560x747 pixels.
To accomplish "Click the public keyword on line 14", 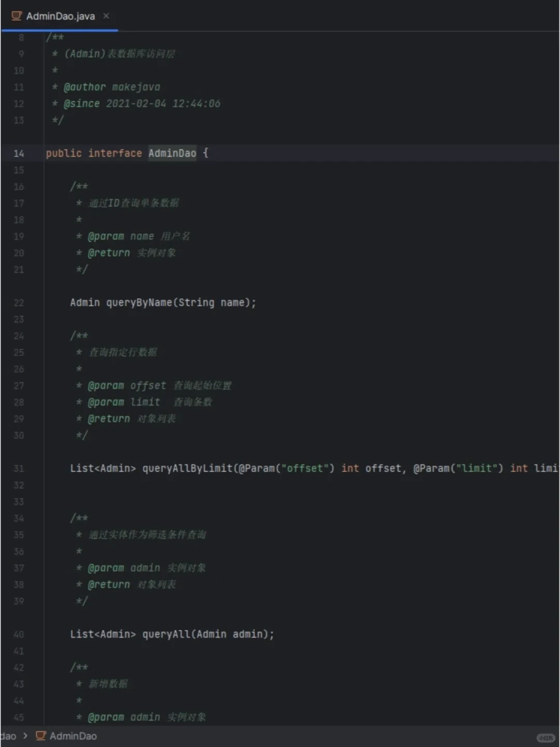I will click(x=63, y=153).
